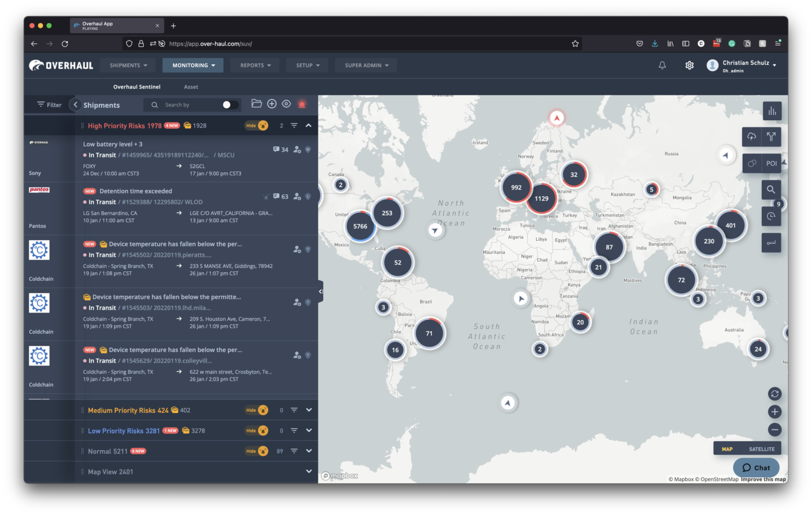Image resolution: width=812 pixels, height=515 pixels.
Task: Toggle Hide snoozed in Low Priority Risks
Action: [257, 430]
